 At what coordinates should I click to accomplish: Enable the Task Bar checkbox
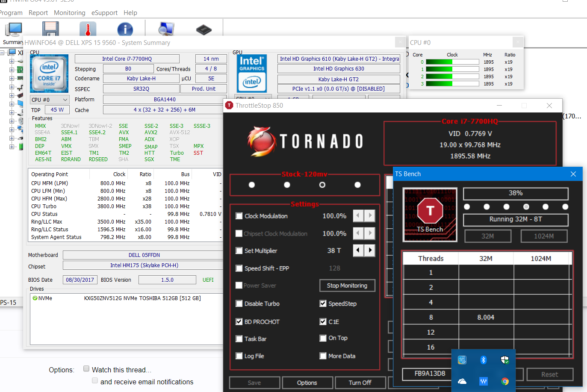pyautogui.click(x=239, y=339)
